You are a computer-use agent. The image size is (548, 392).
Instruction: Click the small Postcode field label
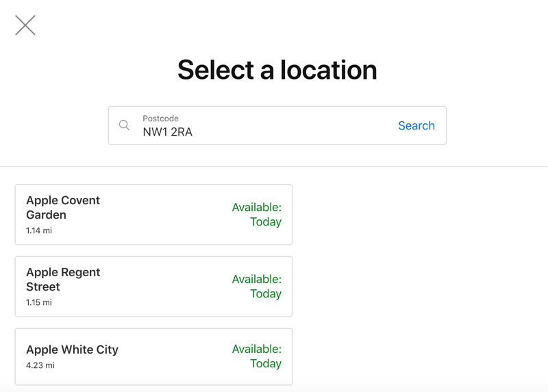160,118
